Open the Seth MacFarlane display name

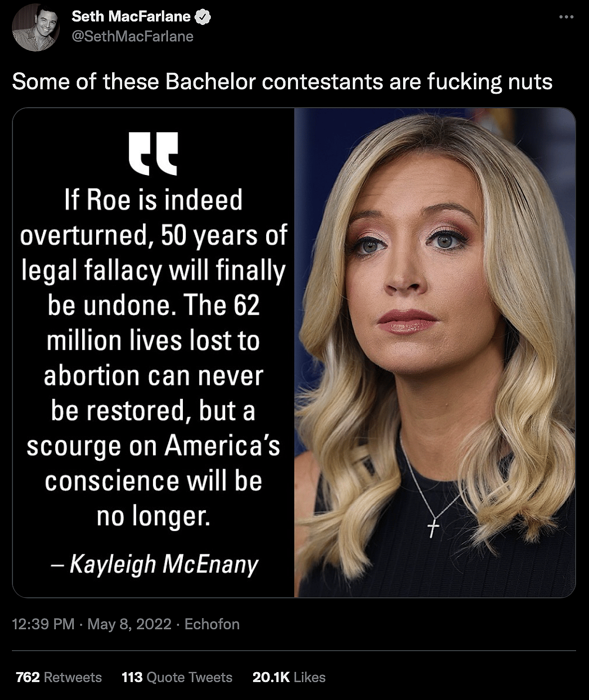point(131,16)
